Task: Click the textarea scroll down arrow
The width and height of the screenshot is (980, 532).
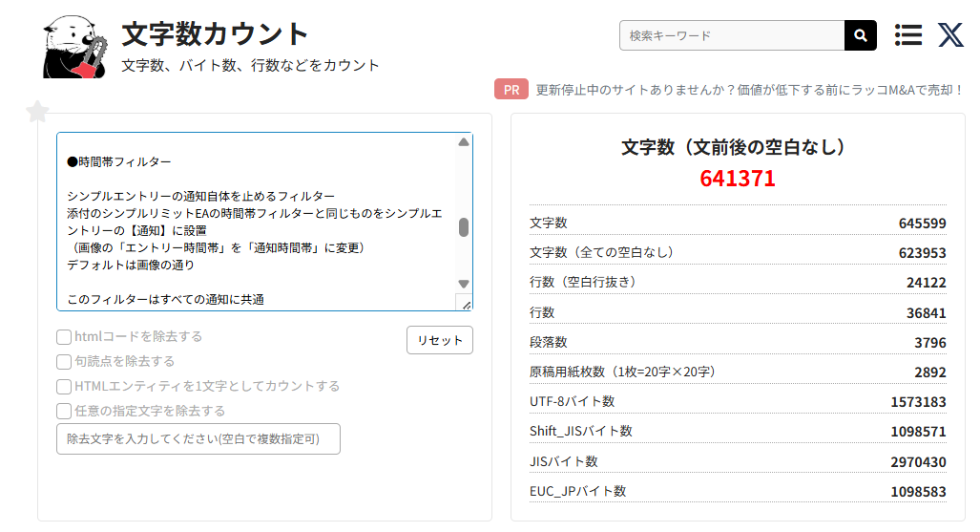Action: pos(464,284)
